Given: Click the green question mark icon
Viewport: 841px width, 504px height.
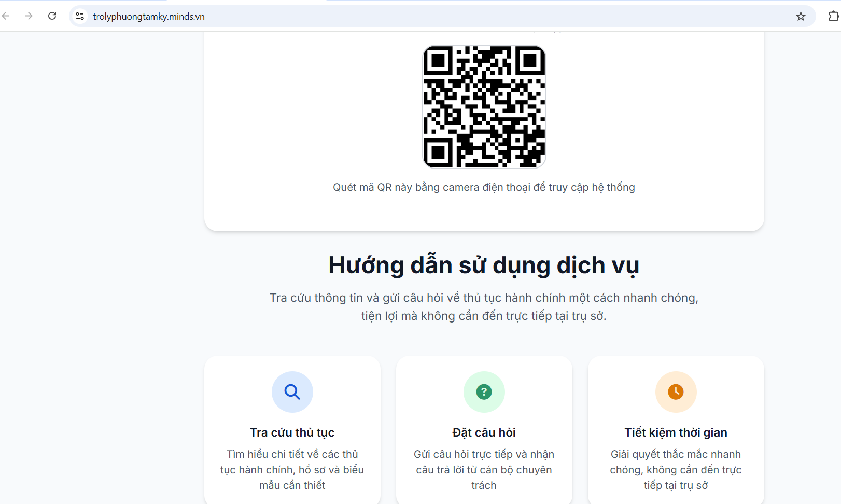Looking at the screenshot, I should coord(484,392).
